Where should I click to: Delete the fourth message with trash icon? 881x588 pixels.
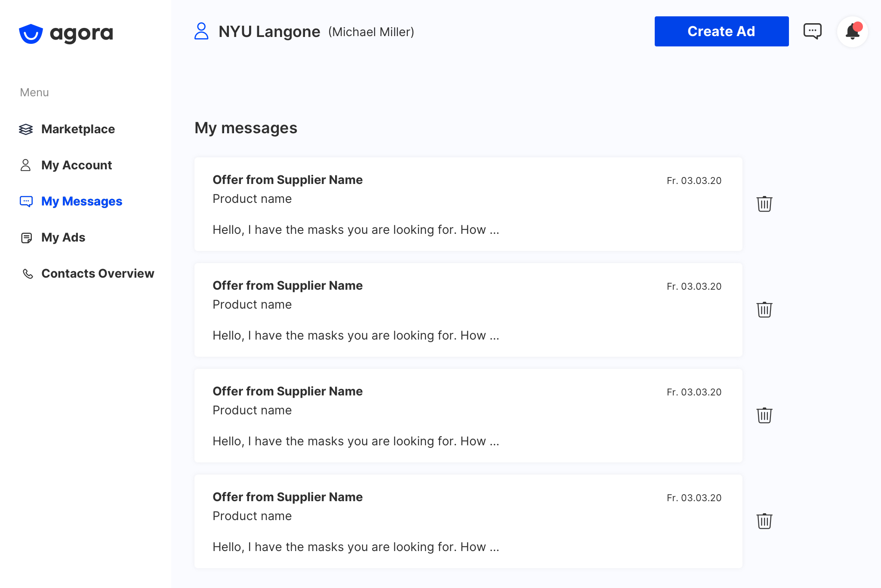click(x=764, y=521)
